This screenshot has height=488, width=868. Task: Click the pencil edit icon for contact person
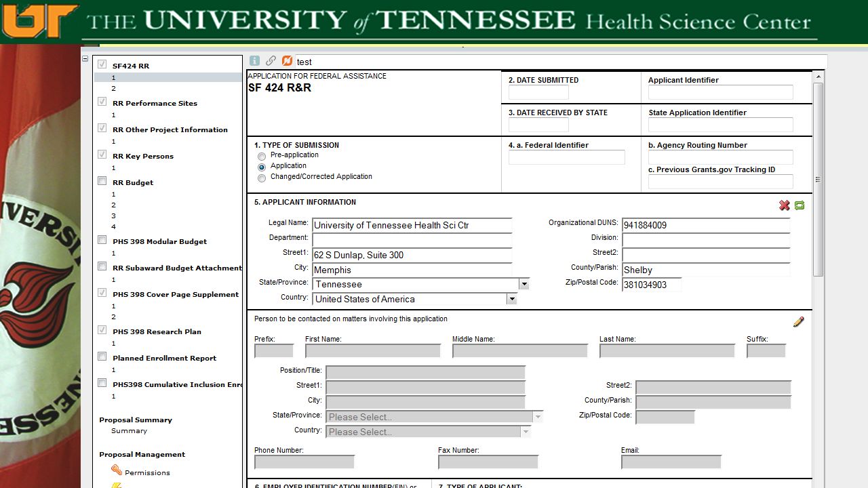(798, 322)
